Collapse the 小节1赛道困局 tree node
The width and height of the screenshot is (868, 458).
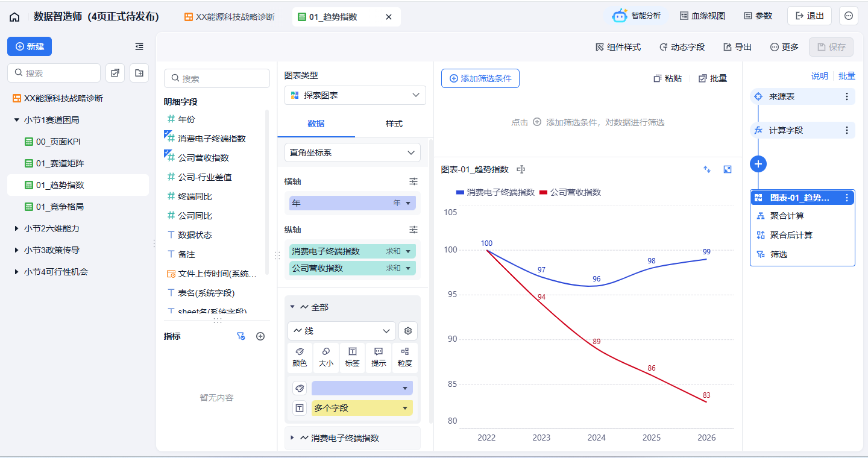[16, 120]
